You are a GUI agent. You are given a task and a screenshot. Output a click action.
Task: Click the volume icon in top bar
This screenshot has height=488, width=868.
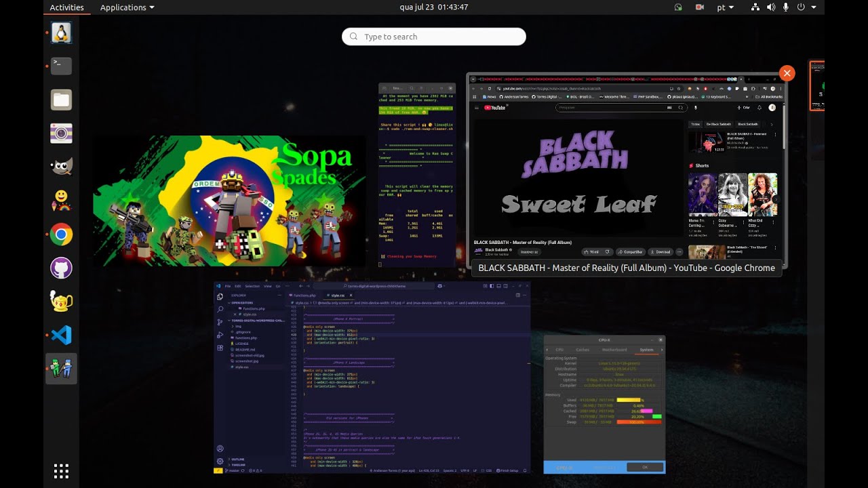770,7
